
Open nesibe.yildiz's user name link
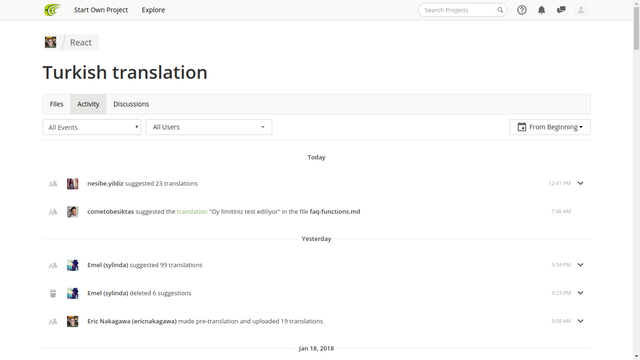click(x=105, y=184)
